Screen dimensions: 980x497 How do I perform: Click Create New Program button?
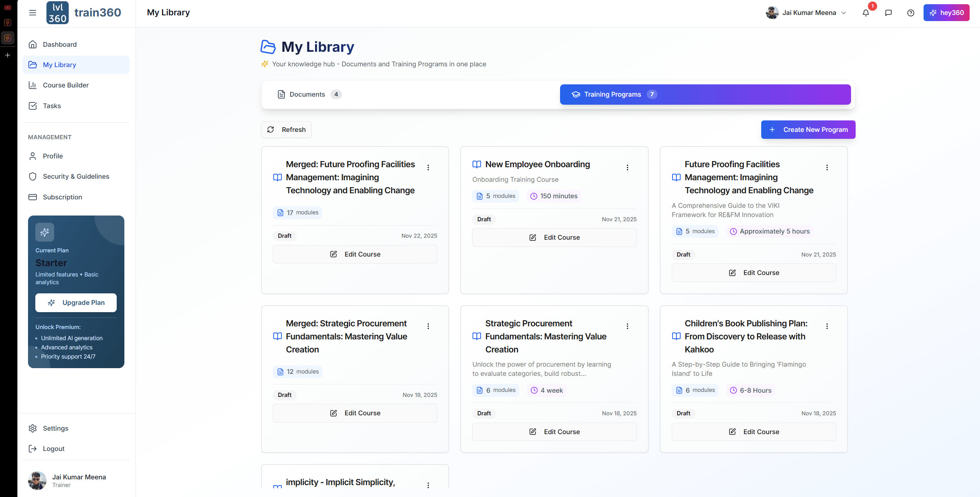[808, 130]
